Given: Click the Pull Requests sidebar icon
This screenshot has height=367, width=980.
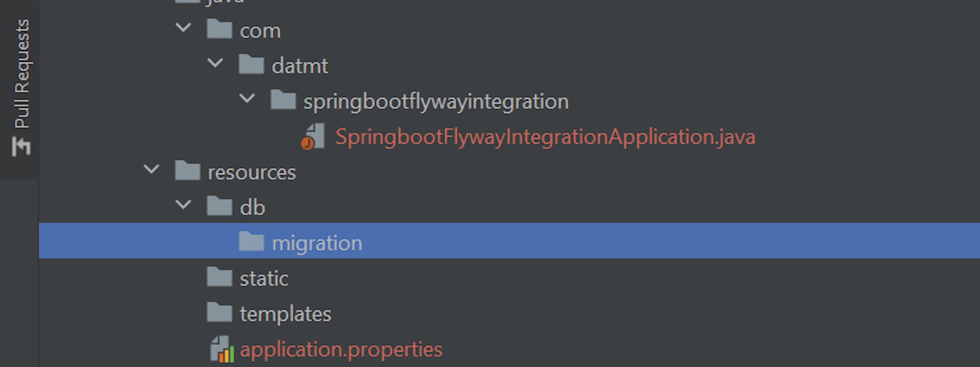Looking at the screenshot, I should click(x=21, y=147).
